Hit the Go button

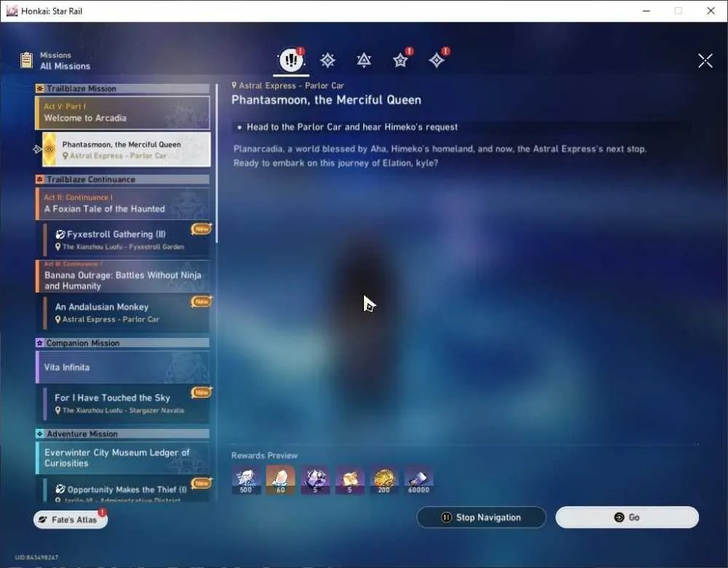point(627,517)
